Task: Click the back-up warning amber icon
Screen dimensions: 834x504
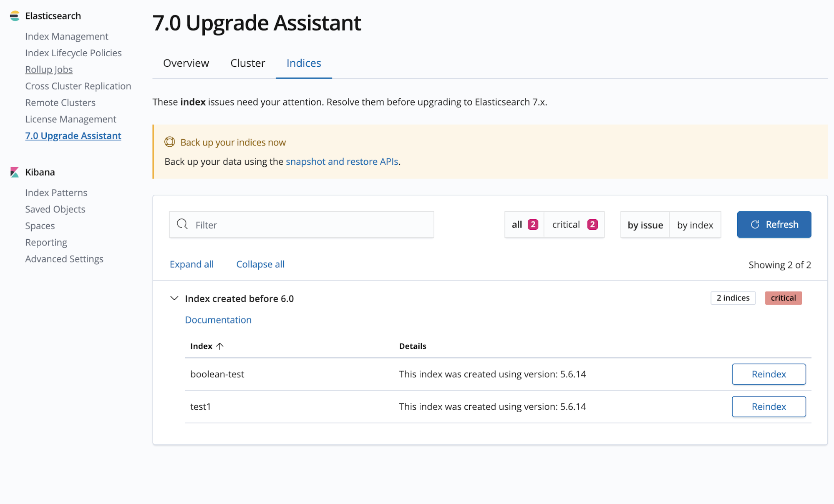Action: pos(170,142)
